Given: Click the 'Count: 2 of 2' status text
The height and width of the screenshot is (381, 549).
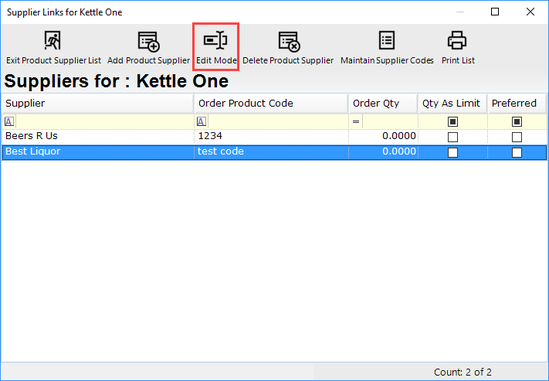Looking at the screenshot, I should point(462,372).
